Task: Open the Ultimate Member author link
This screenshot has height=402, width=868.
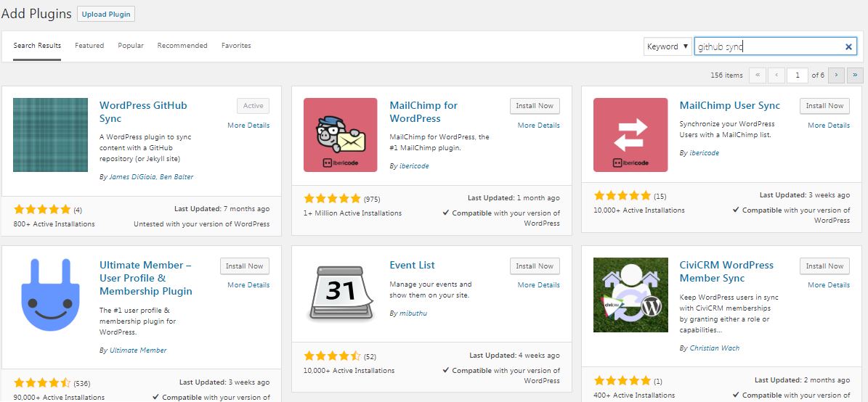Action: click(x=138, y=350)
